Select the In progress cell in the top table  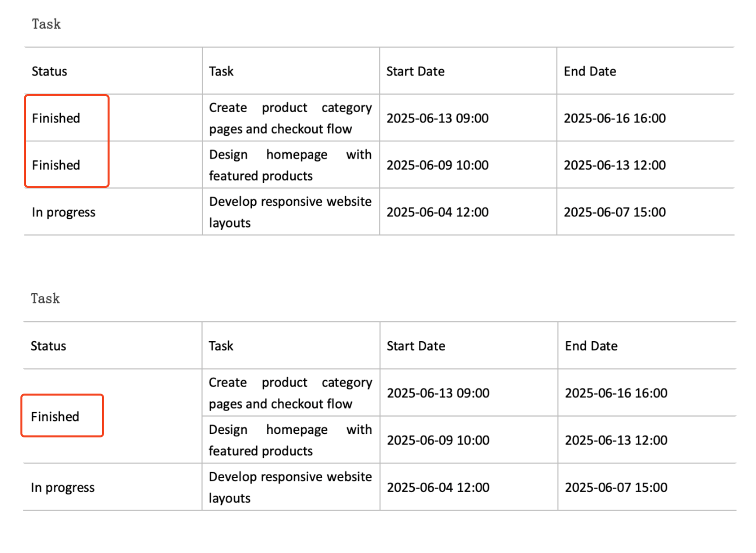click(x=63, y=212)
